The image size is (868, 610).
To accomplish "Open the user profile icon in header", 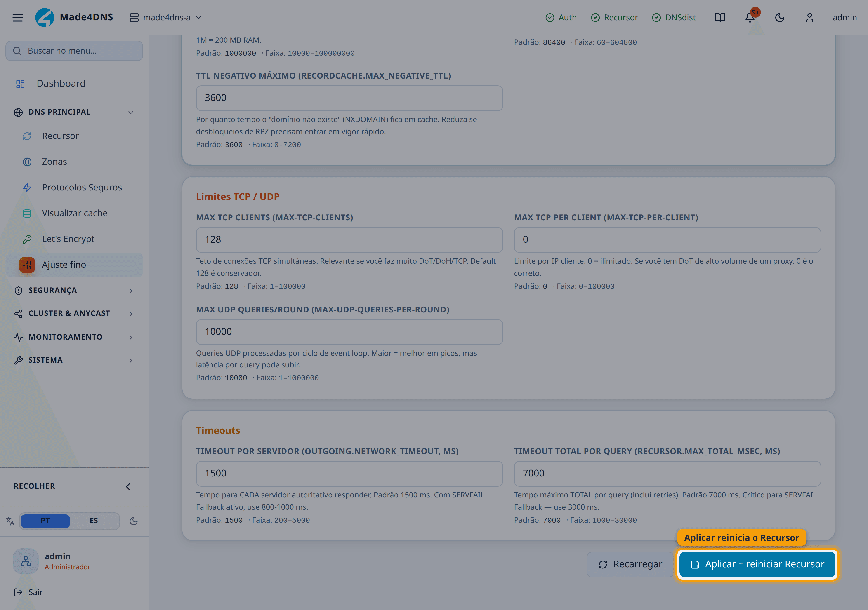I will pos(809,17).
